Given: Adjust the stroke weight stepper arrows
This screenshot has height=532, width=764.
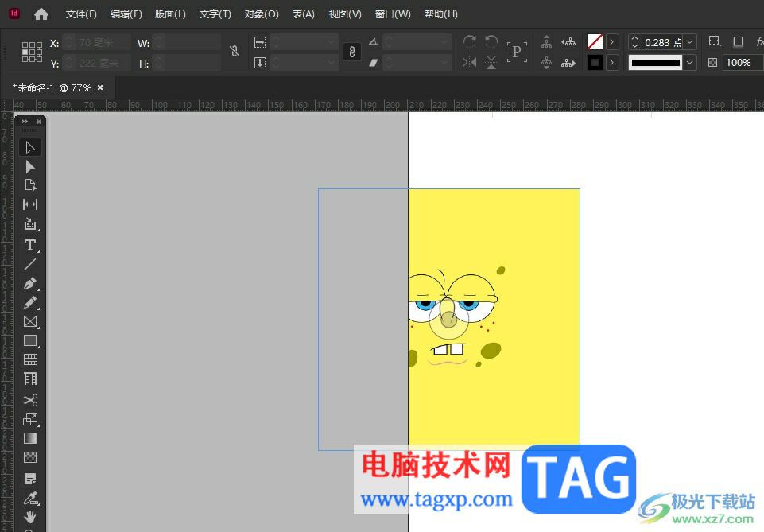Looking at the screenshot, I should pos(634,42).
